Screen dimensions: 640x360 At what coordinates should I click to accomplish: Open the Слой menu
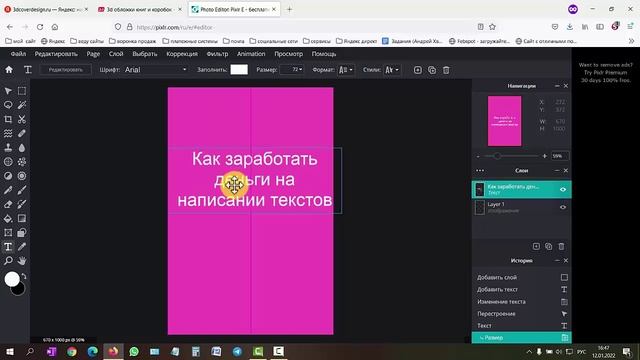pyautogui.click(x=116, y=54)
